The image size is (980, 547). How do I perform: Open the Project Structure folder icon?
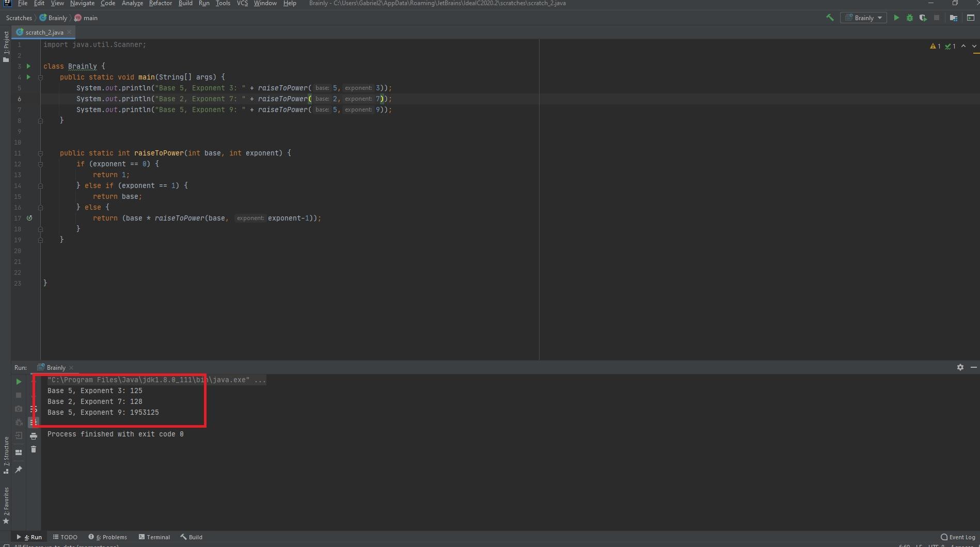click(954, 18)
